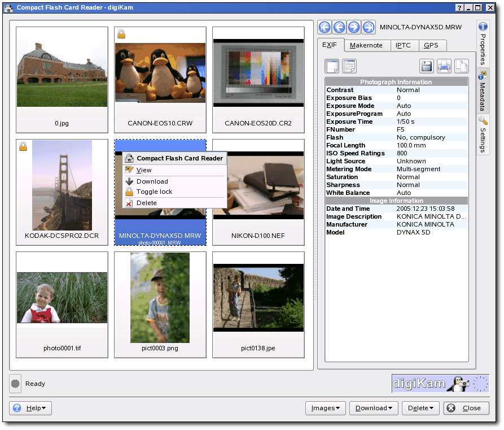This screenshot has width=504, height=430.
Task: Jump to the last item with the fourth blue arrow
Action: [x=369, y=27]
